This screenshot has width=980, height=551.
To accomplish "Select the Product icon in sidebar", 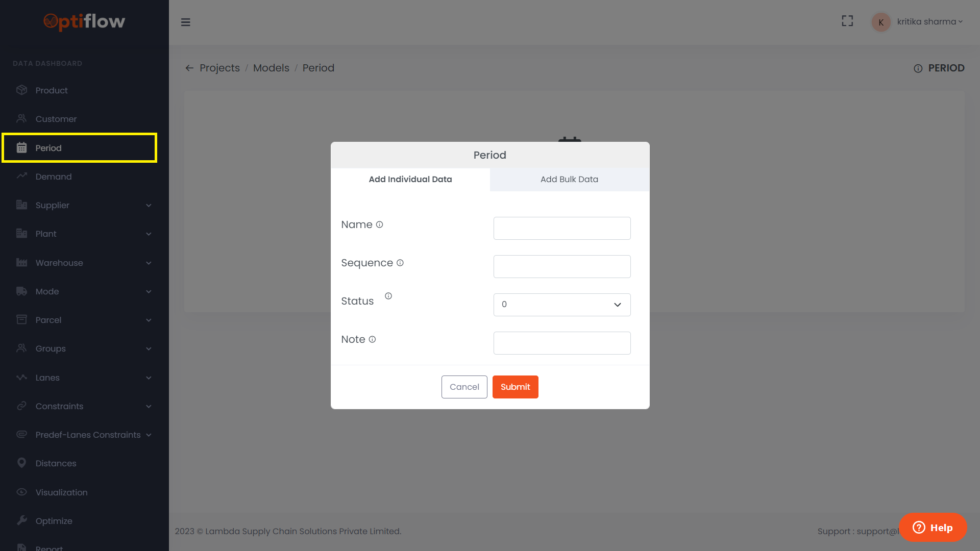I will 21,90.
